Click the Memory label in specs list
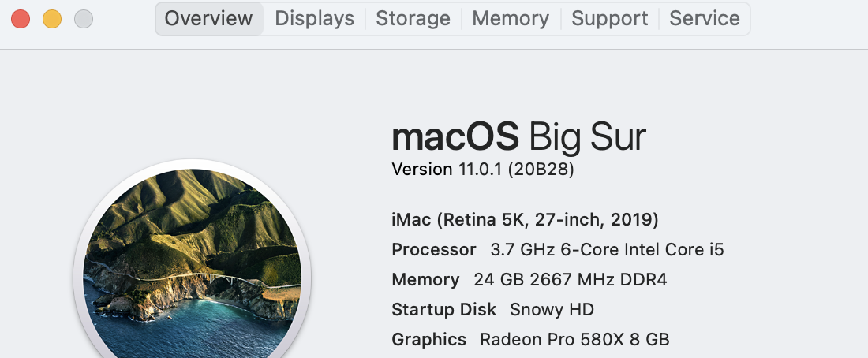Viewport: 868px width, 358px height. (x=425, y=279)
